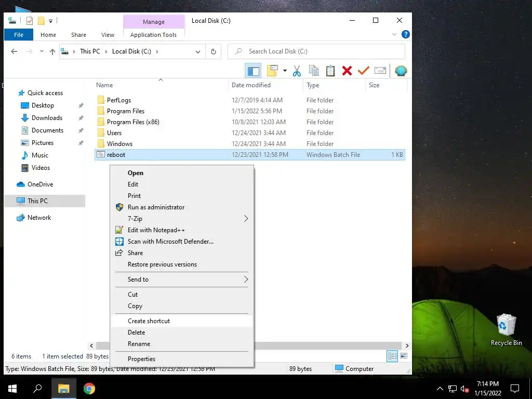
Task: Click the red X Delete toolbar icon
Action: [347, 71]
